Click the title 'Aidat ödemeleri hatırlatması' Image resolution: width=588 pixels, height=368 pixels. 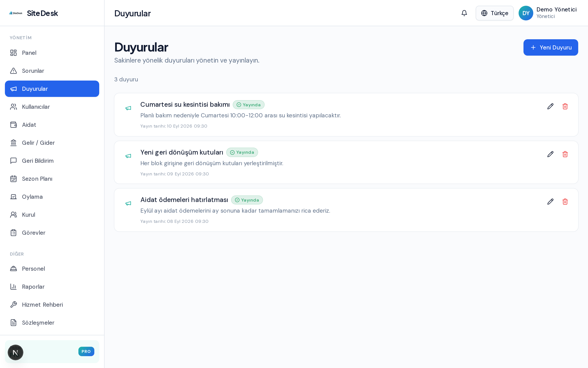(x=184, y=200)
